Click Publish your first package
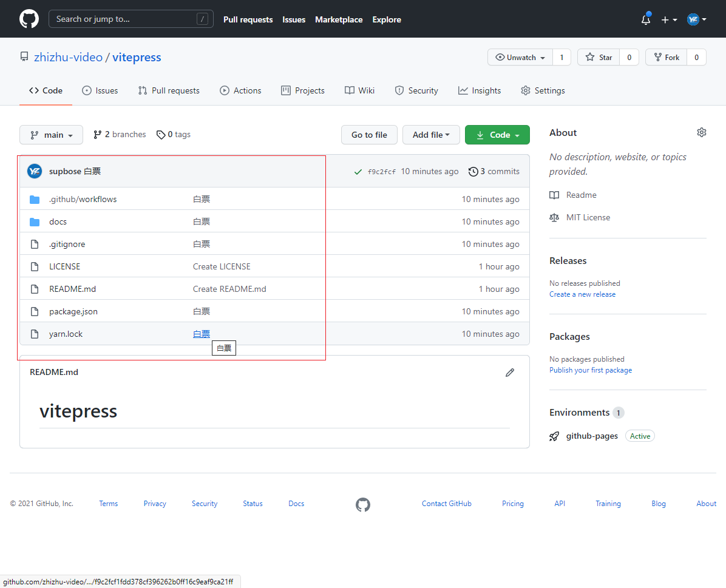The height and width of the screenshot is (588, 726). click(x=591, y=370)
